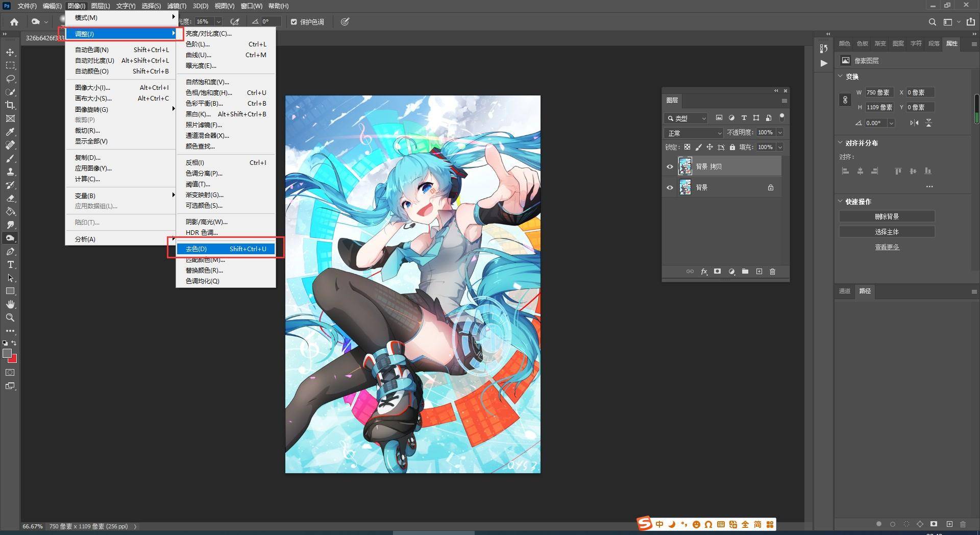Toggle visibility of 背景 layer
980x535 pixels.
pyautogui.click(x=670, y=187)
